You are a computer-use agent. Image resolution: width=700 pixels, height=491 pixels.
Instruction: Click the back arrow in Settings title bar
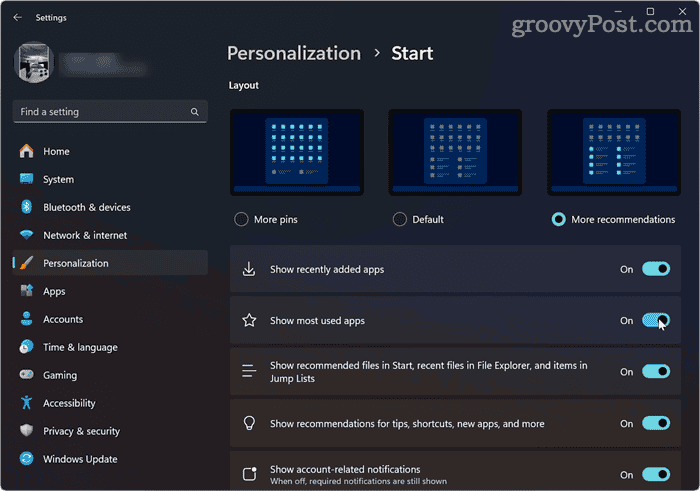pyautogui.click(x=17, y=17)
